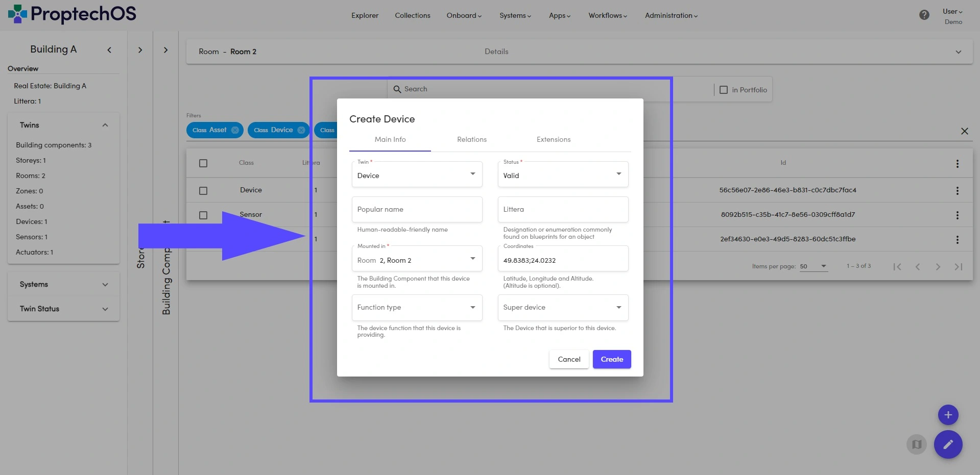Open the Twin dropdown showing Device
Screen dimensions: 980x475
417,174
